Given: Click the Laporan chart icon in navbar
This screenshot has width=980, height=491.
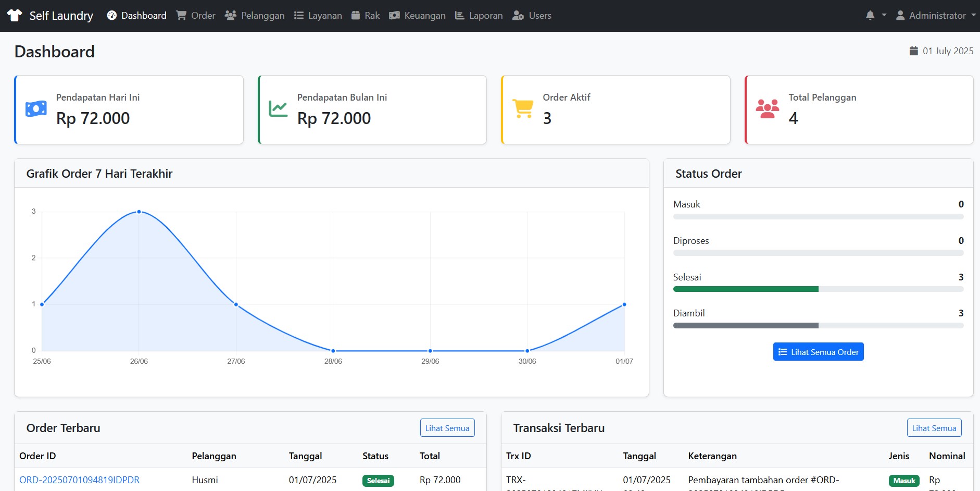Looking at the screenshot, I should tap(460, 16).
